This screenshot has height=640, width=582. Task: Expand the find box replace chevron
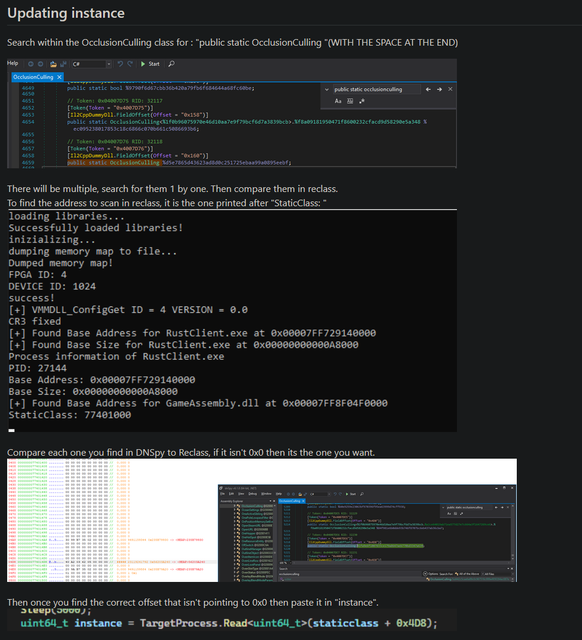point(327,89)
